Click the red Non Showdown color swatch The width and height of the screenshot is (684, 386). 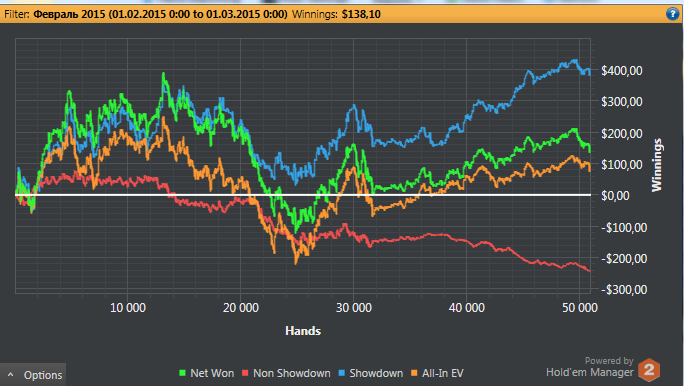(245, 373)
